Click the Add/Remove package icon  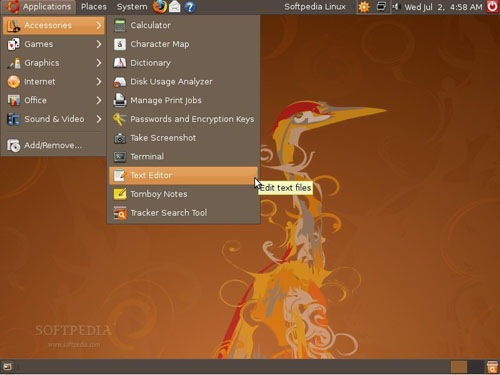(14, 145)
